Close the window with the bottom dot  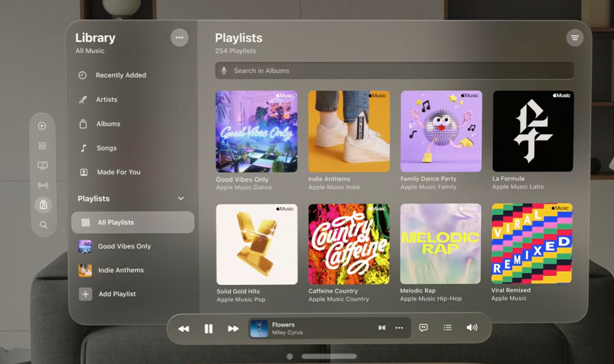coord(290,357)
